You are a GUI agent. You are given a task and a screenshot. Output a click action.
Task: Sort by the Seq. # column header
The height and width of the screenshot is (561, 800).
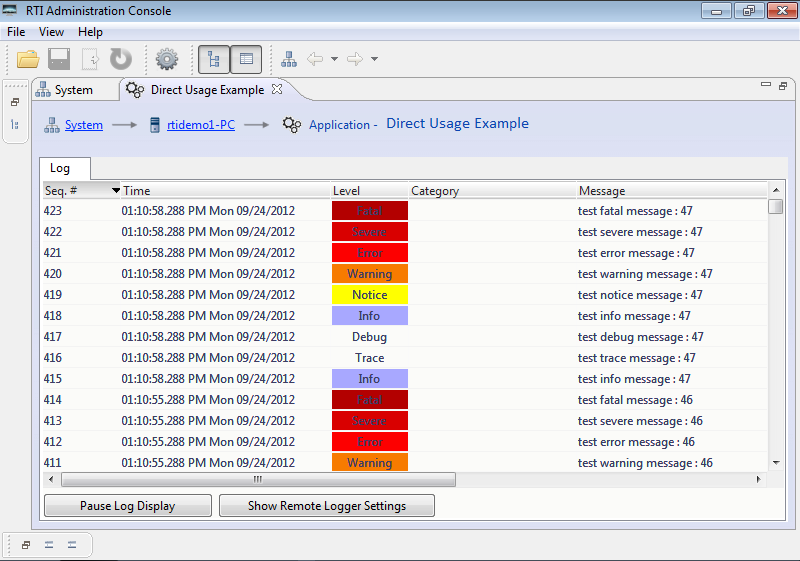click(82, 190)
